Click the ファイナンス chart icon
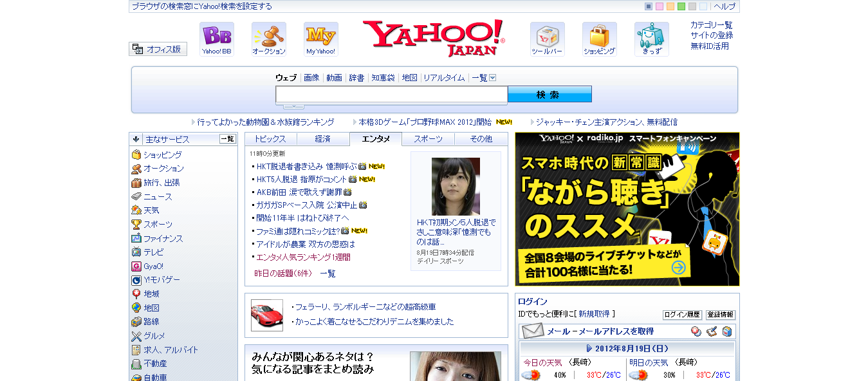The image size is (868, 381). [x=136, y=238]
